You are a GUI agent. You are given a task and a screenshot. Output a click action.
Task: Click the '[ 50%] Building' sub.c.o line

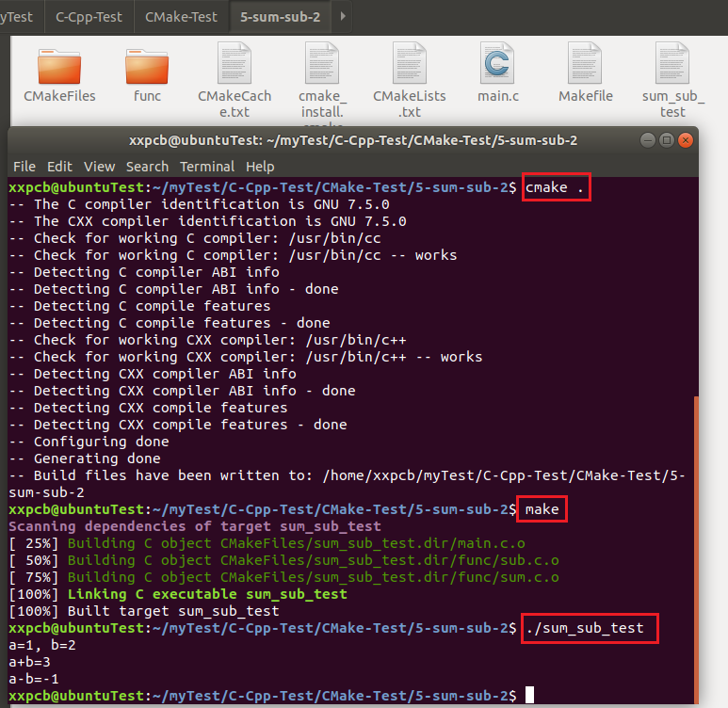pyautogui.click(x=283, y=560)
